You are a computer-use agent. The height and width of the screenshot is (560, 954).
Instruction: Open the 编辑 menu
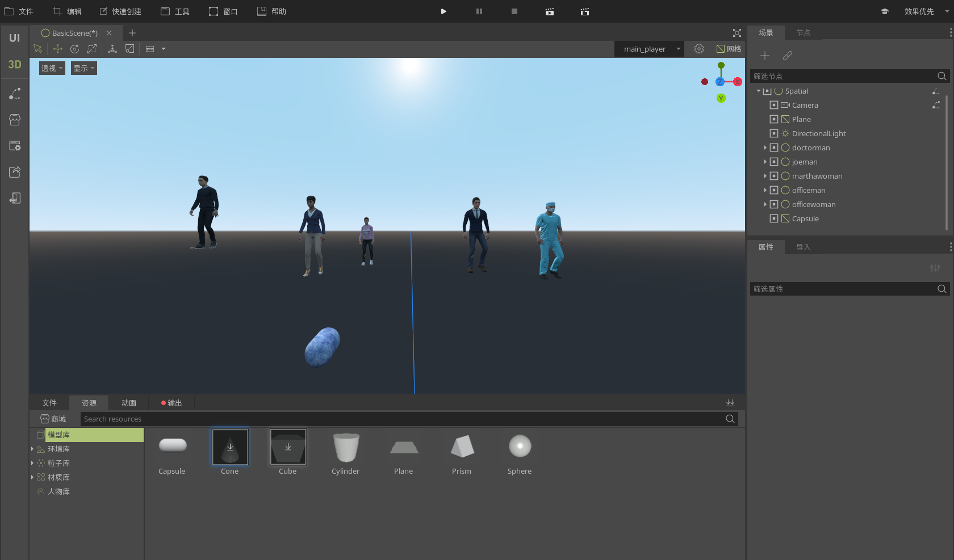67,11
